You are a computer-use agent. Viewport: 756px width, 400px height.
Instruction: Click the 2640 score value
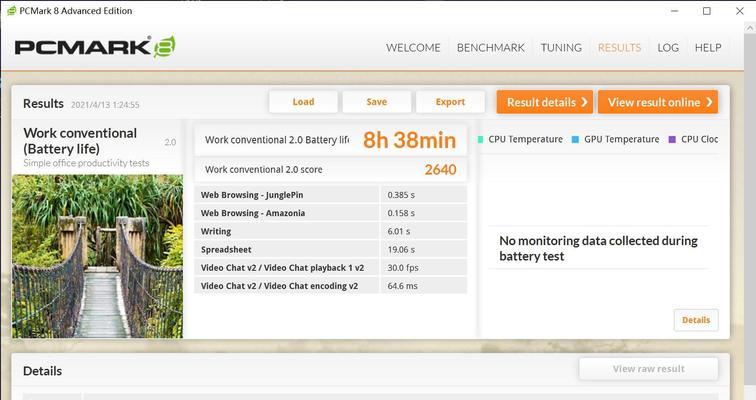[440, 170]
